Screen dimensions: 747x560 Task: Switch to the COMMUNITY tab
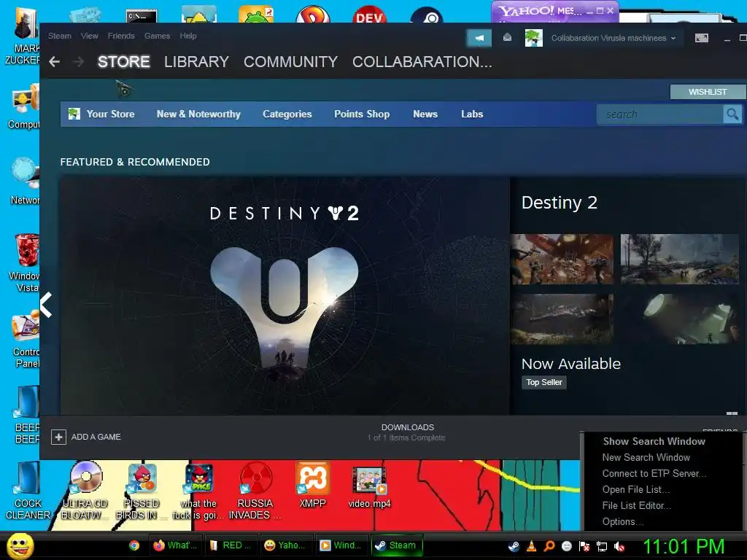pyautogui.click(x=290, y=62)
